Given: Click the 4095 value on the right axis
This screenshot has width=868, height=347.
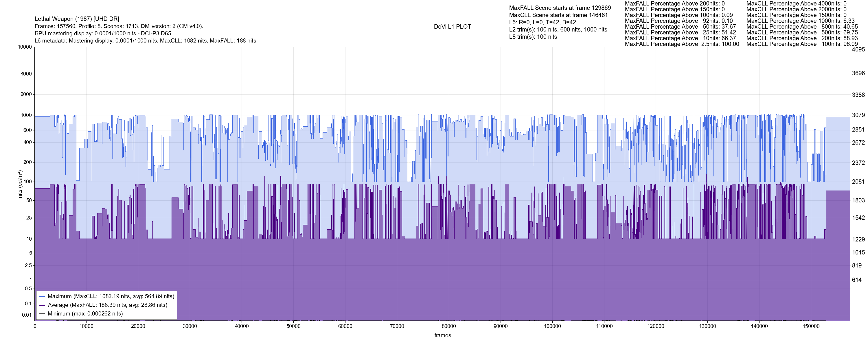Looking at the screenshot, I should pyautogui.click(x=858, y=49).
